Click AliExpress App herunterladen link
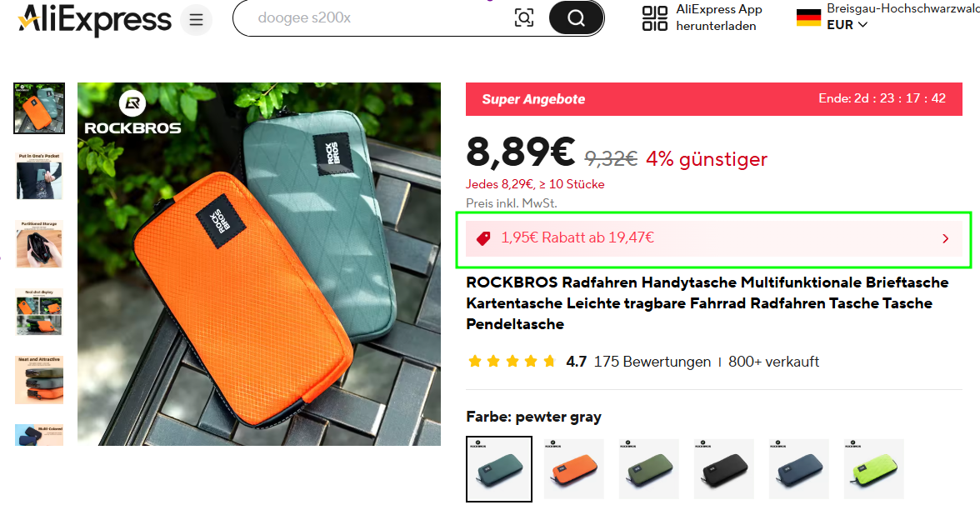 [x=718, y=17]
